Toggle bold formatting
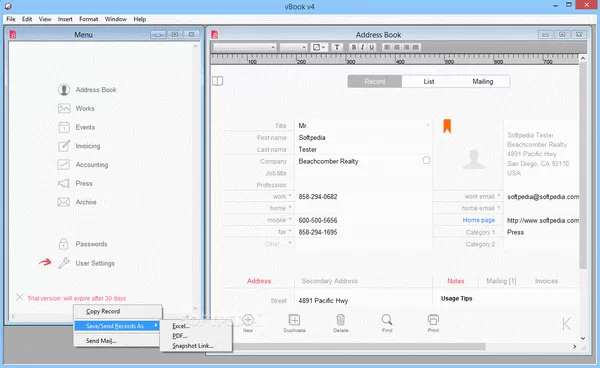The width and height of the screenshot is (600, 368). pyautogui.click(x=354, y=47)
